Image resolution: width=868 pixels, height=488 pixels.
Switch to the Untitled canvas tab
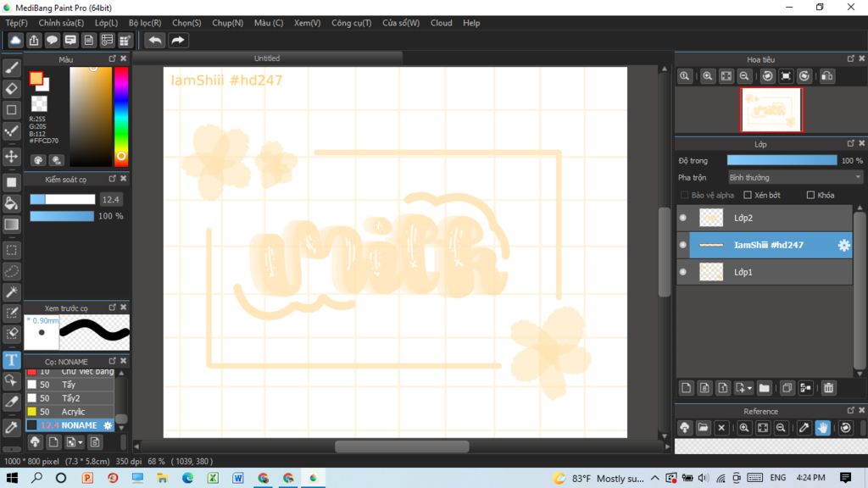tap(267, 58)
